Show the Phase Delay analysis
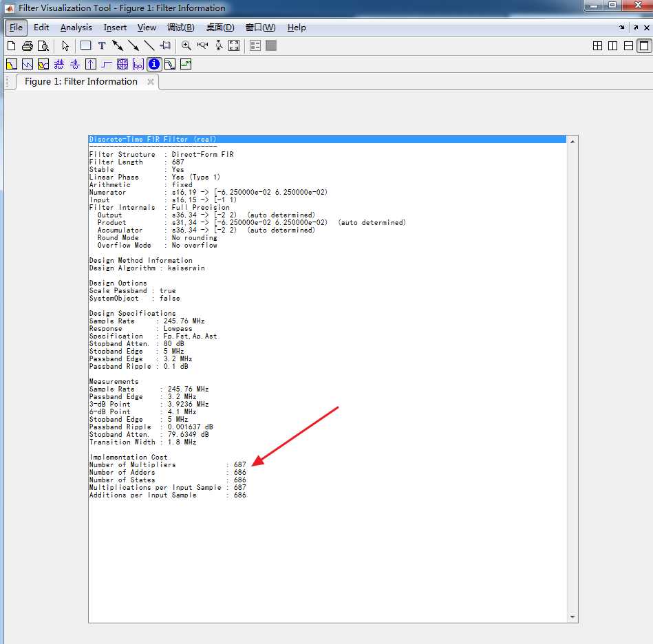The image size is (653, 644). click(x=75, y=64)
